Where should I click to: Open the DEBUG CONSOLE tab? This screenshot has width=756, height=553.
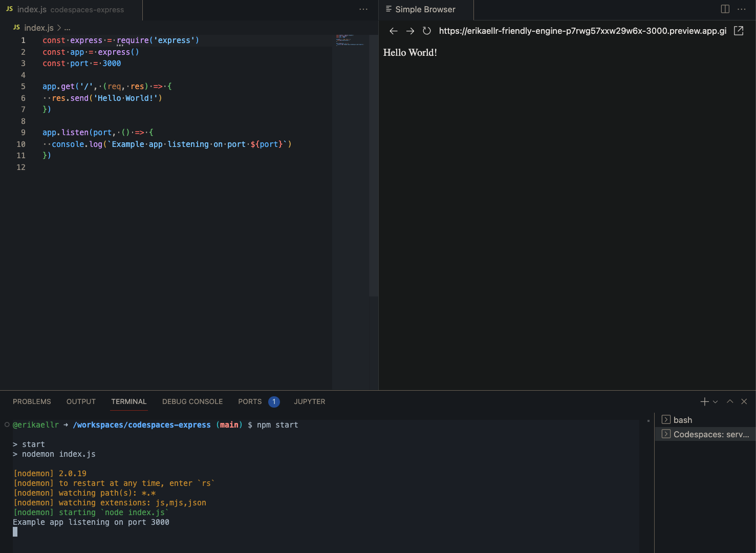[192, 401]
